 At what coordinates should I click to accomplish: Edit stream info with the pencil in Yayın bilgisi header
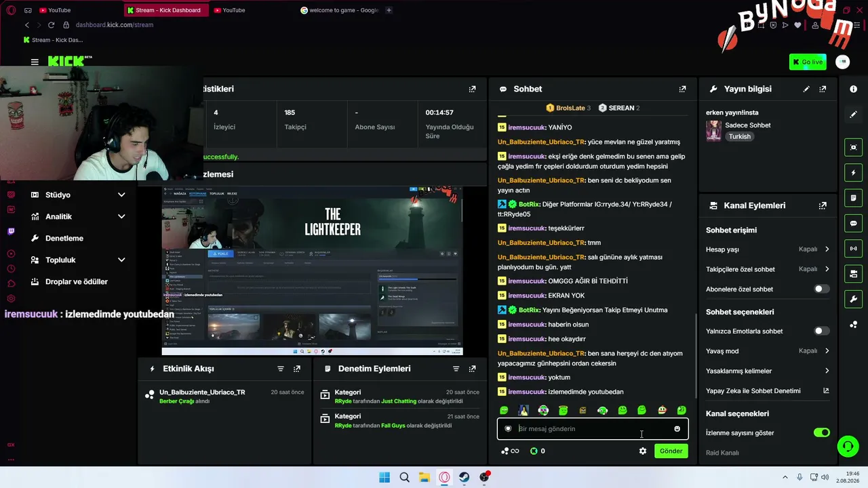[x=806, y=89]
